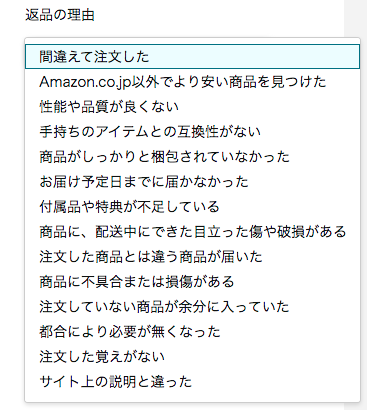Select 性能や品質が良くない reason

click(192, 107)
